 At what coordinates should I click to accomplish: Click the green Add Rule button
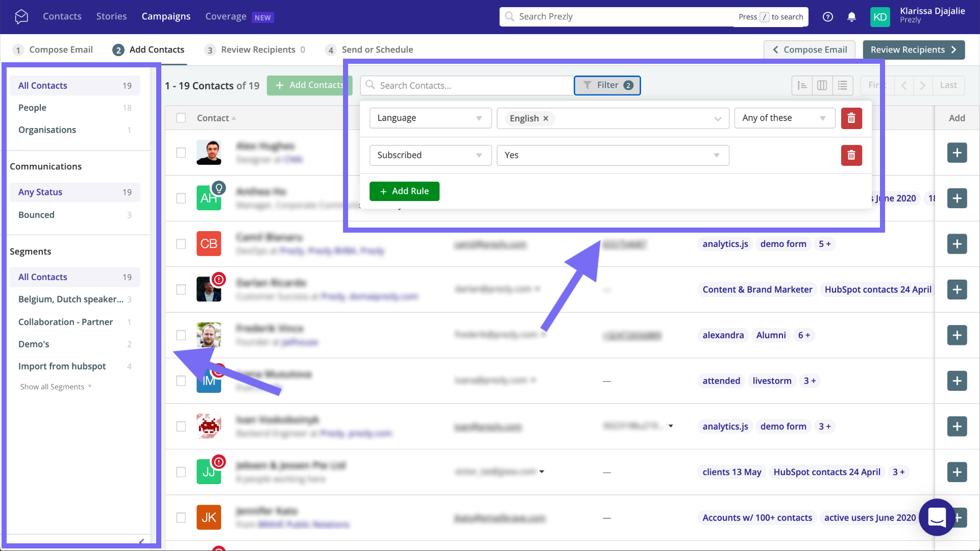pyautogui.click(x=404, y=191)
